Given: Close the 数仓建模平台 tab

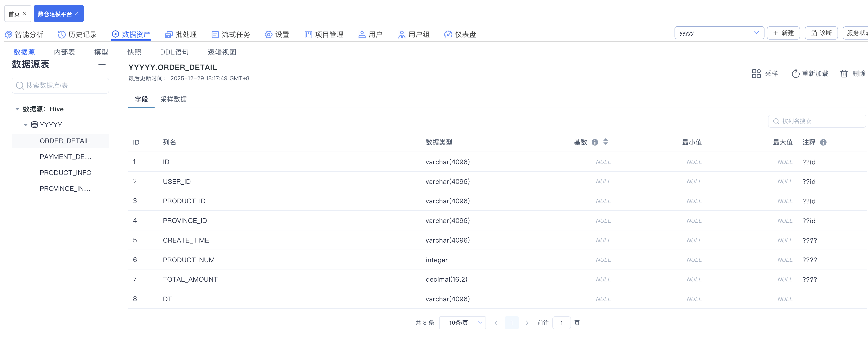Looking at the screenshot, I should click(77, 14).
